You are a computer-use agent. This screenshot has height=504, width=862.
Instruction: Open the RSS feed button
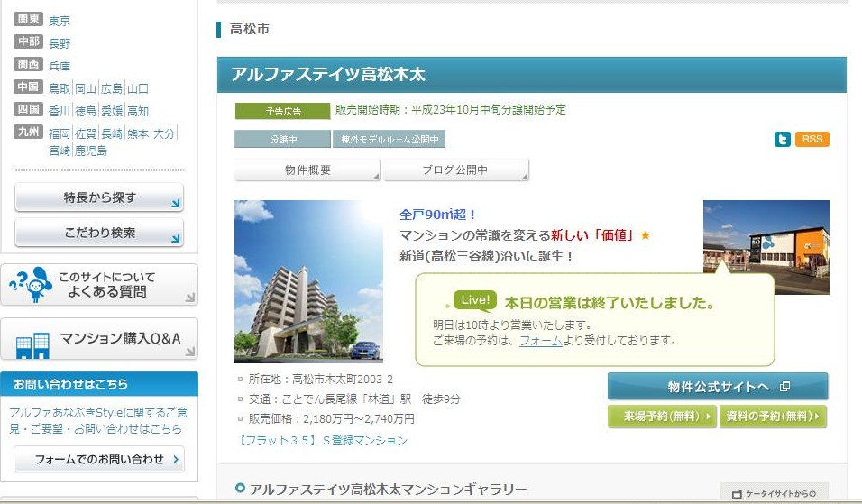coord(812,139)
